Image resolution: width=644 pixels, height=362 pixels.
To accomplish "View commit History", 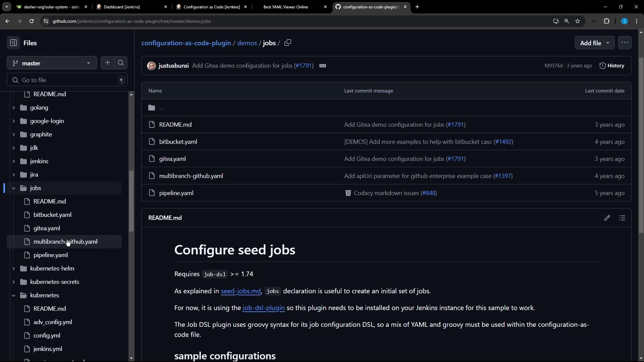I will click(612, 66).
